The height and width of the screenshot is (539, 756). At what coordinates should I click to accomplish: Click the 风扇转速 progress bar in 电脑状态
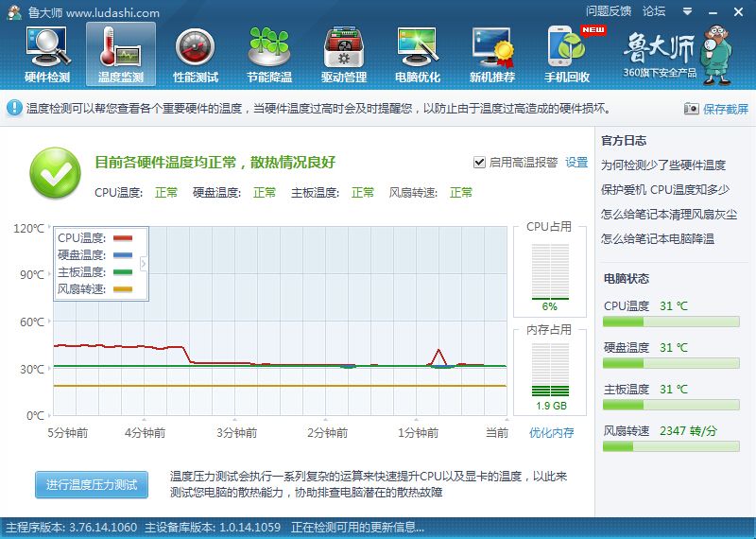671,446
